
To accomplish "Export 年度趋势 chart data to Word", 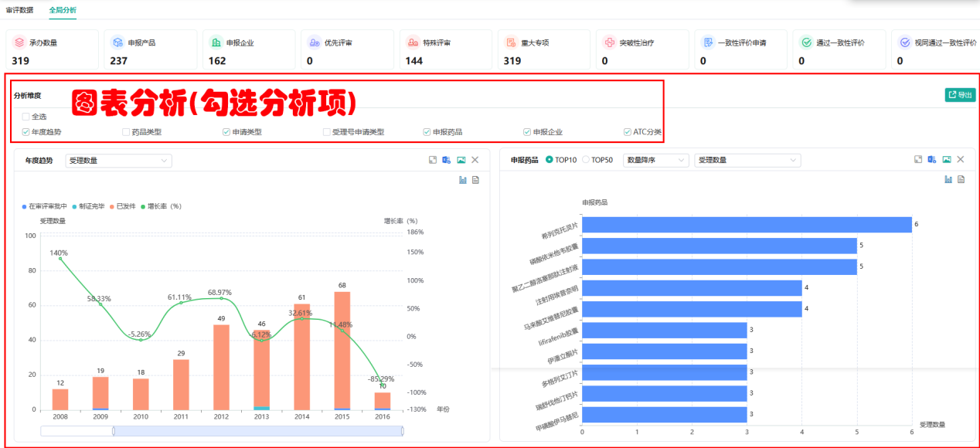I will (447, 160).
